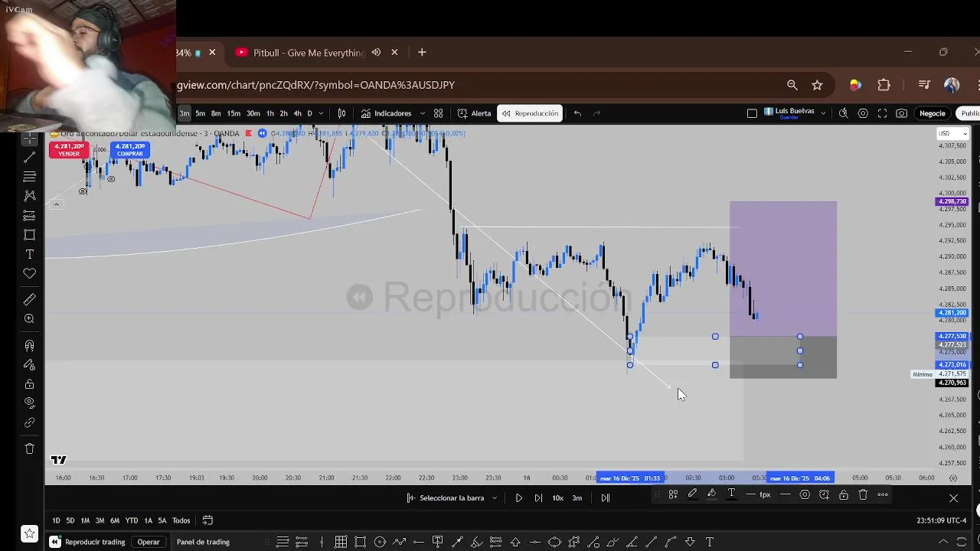Select the trend line drawing tool
Viewport: 980px width, 551px height.
tap(29, 157)
